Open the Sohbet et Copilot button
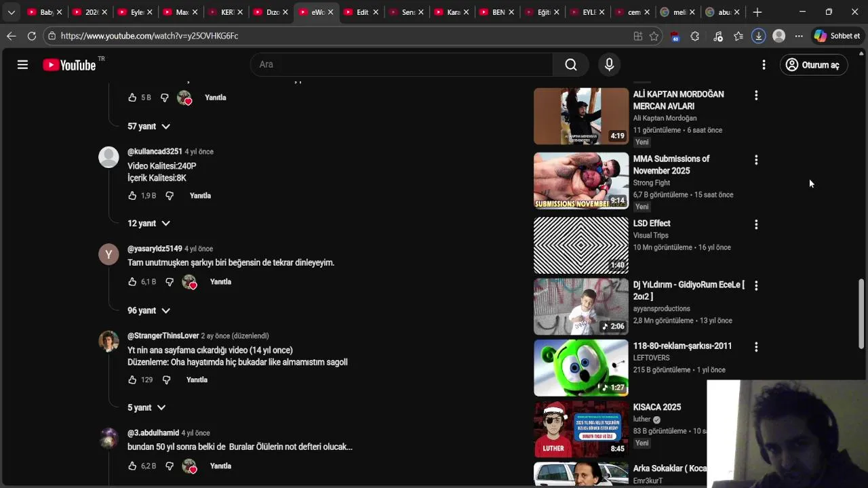 (837, 37)
